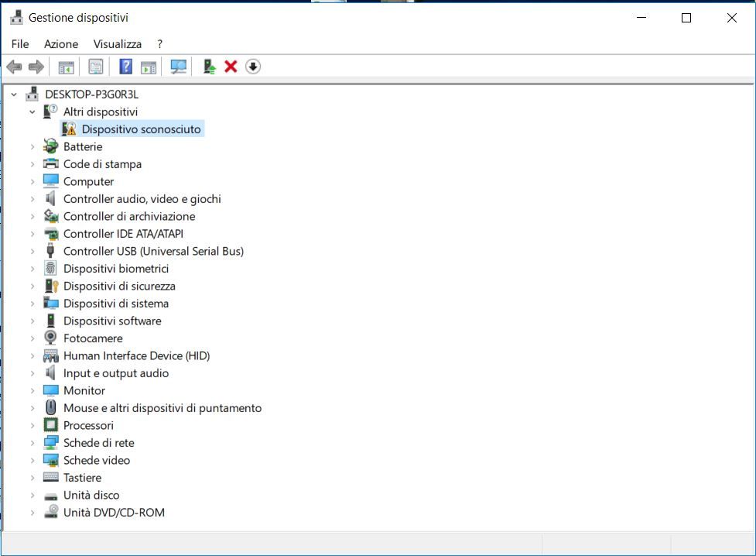Viewport: 756px width, 556px height.
Task: Open the Properties toolbar icon
Action: [x=95, y=67]
